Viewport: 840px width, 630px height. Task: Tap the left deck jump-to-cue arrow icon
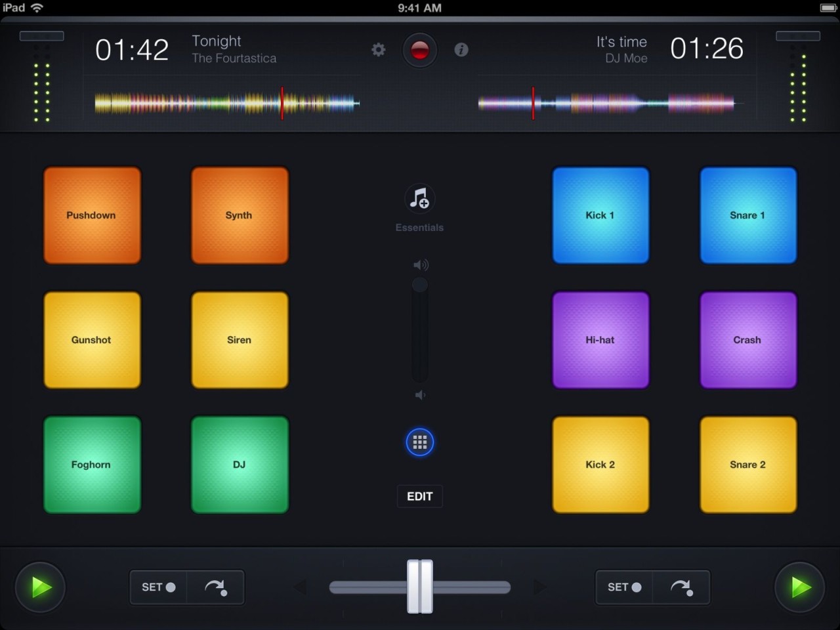point(215,587)
